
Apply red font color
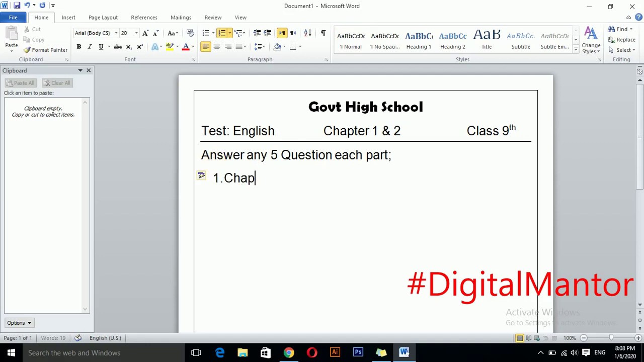186,47
